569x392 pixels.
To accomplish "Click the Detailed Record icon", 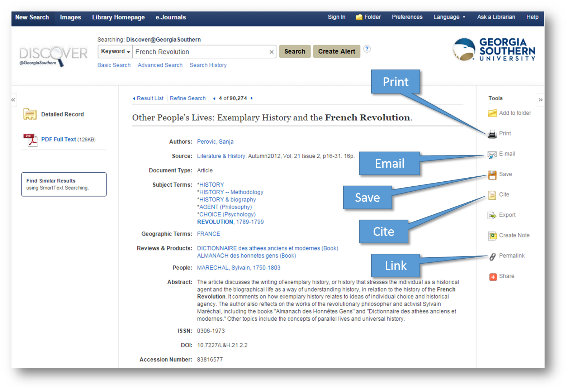I will click(x=30, y=114).
